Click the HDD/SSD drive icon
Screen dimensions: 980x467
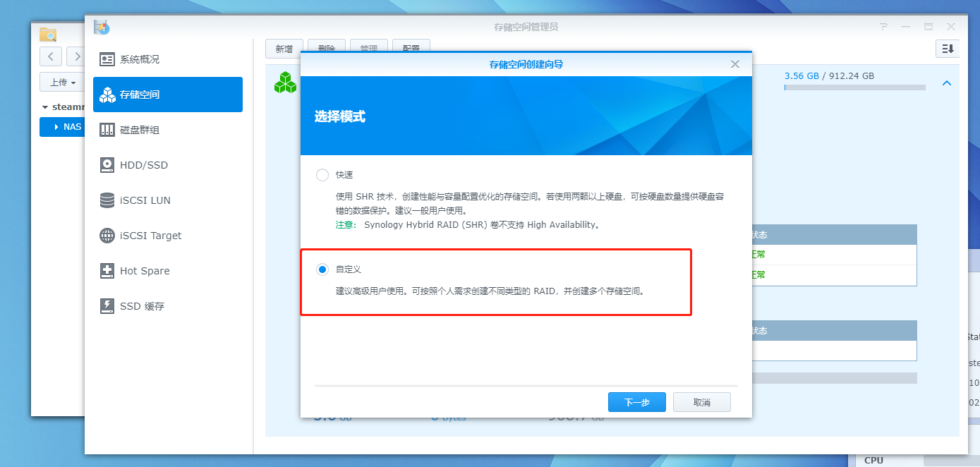[107, 165]
